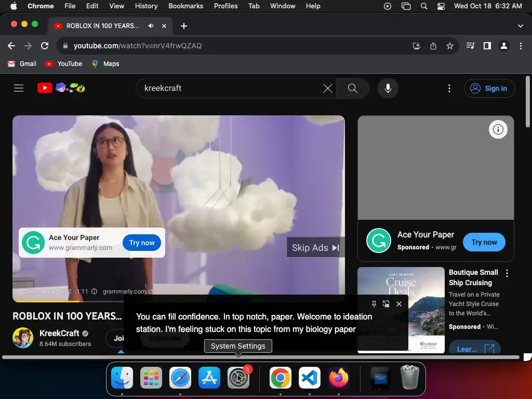Viewport: 532px width, 399px height.
Task: Open media controls in Chrome toolbar
Action: (x=470, y=46)
